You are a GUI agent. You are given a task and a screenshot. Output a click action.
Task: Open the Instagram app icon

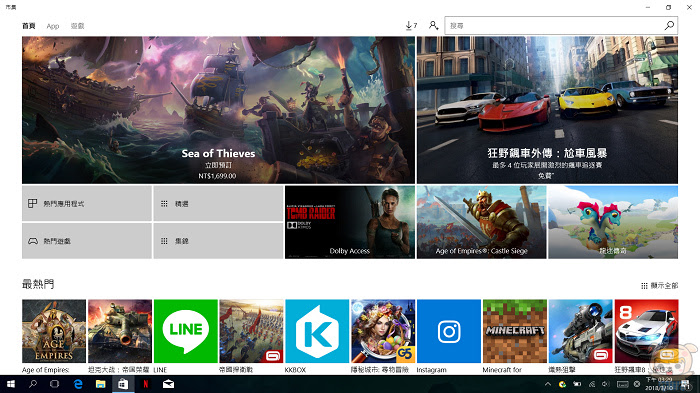[x=449, y=331]
